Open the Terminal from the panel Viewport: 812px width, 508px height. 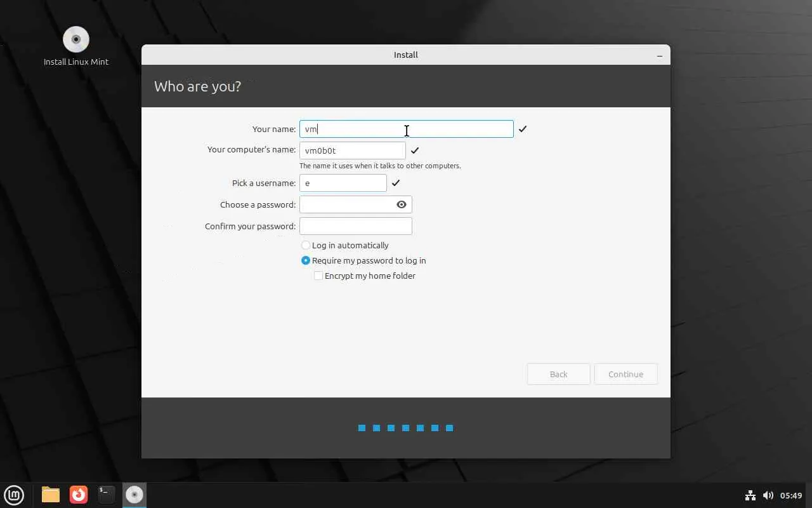pos(107,495)
